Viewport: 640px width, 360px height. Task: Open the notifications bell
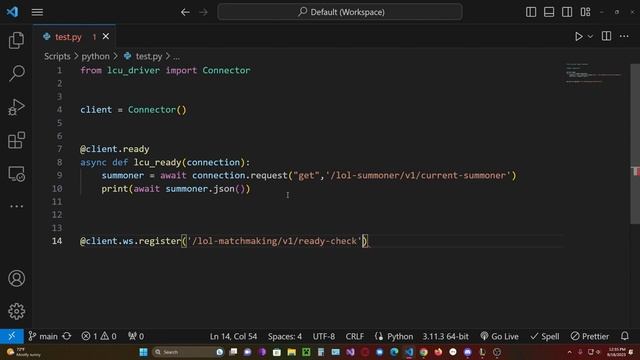[x=624, y=336]
